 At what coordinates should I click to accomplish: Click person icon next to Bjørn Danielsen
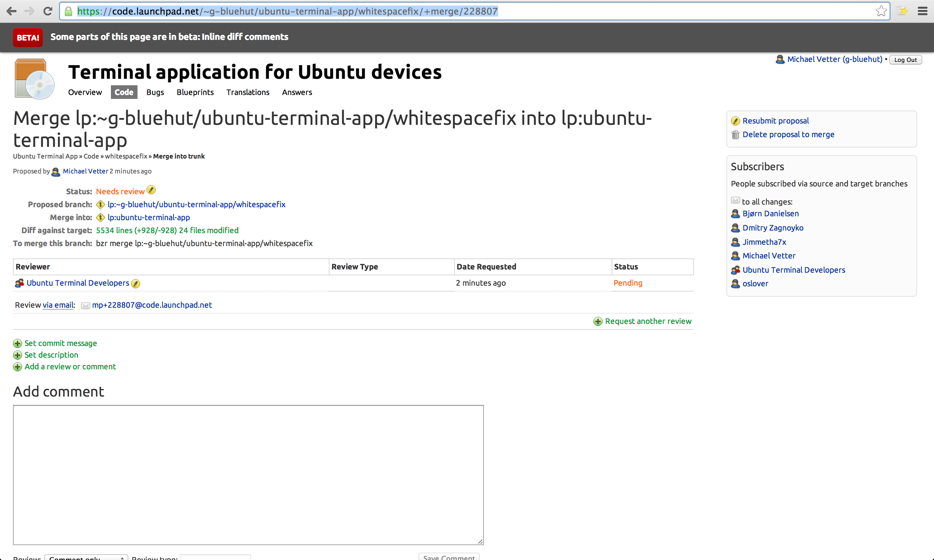[736, 214]
